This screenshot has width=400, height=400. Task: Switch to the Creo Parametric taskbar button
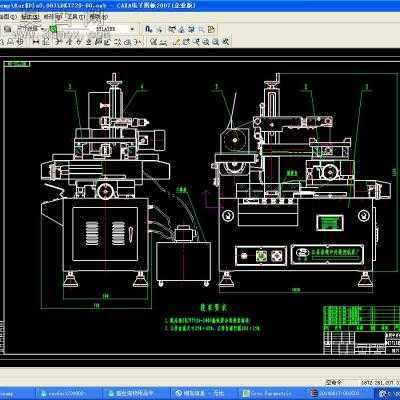pyautogui.click(x=271, y=393)
